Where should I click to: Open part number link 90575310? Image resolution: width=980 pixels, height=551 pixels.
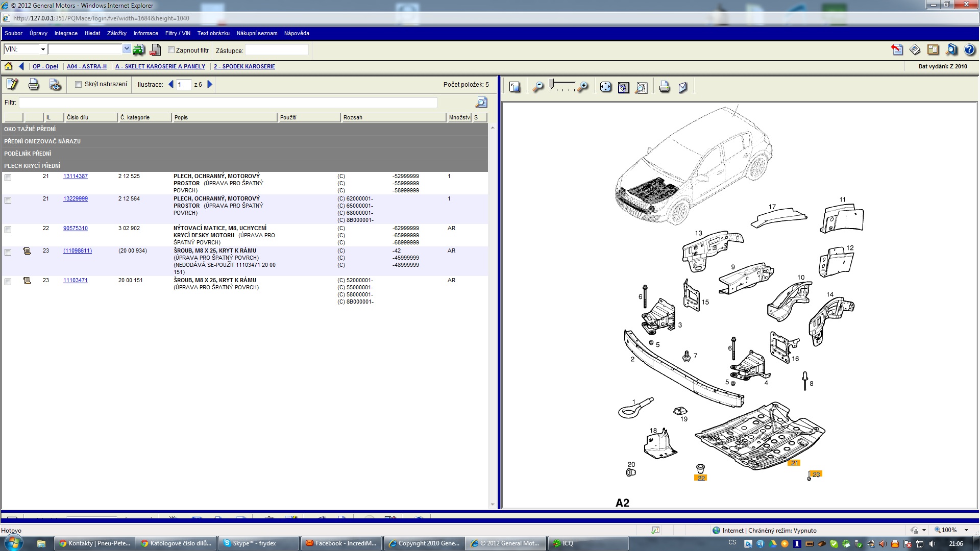coord(75,229)
